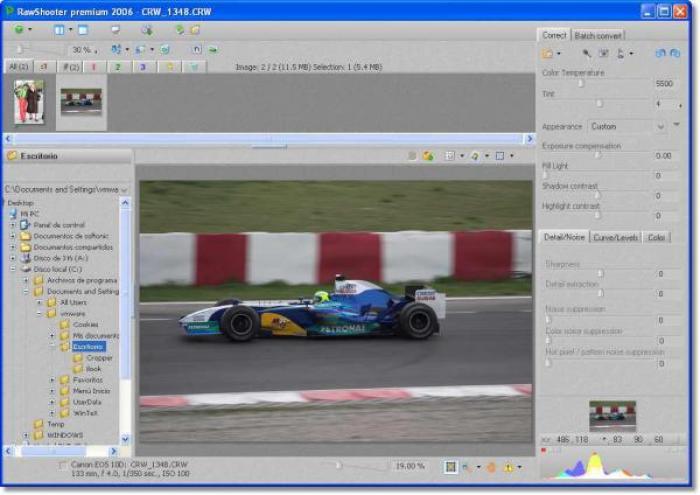700x495 pixels.
Task: Switch to the Curve/Levels tab
Action: 615,237
